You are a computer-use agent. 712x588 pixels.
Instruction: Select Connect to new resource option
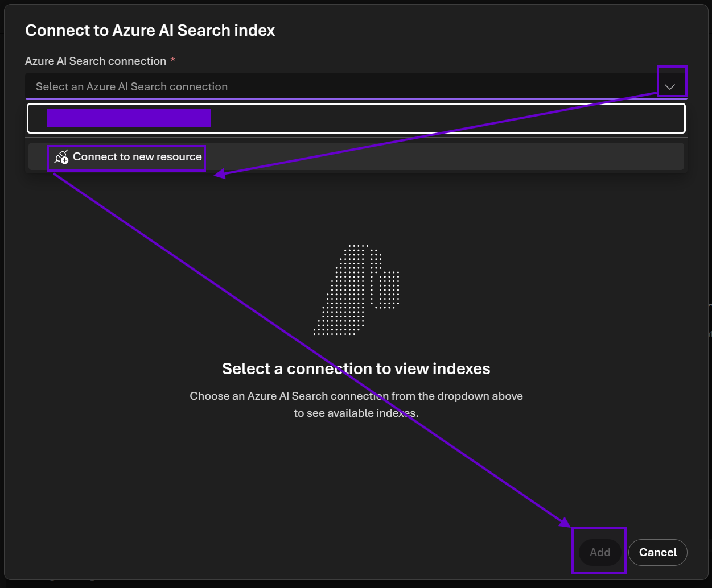click(356, 156)
